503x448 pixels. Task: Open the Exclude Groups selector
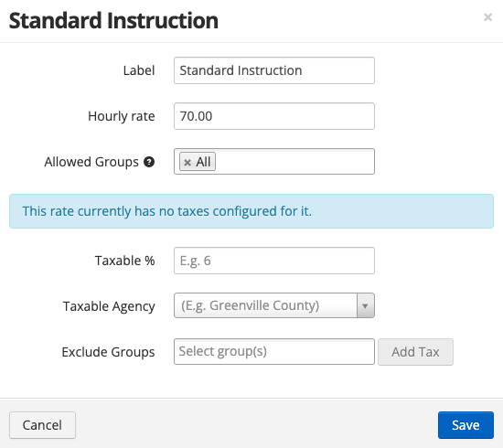(x=274, y=351)
